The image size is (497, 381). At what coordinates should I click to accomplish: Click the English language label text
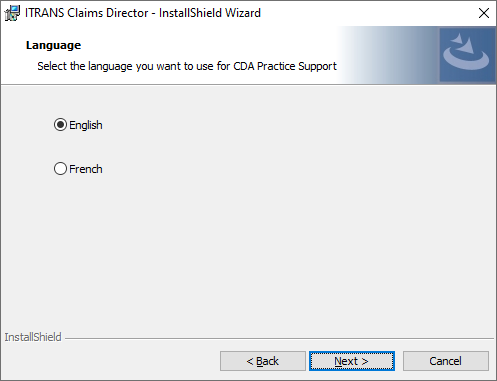86,125
